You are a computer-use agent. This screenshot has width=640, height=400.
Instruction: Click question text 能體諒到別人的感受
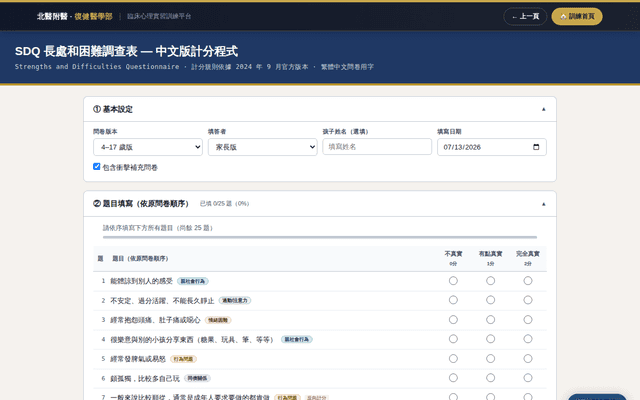142,281
